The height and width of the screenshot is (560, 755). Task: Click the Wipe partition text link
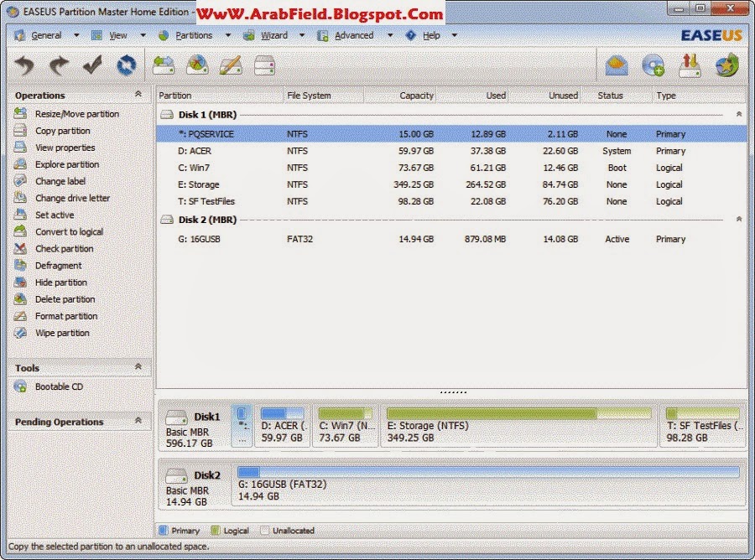point(62,333)
